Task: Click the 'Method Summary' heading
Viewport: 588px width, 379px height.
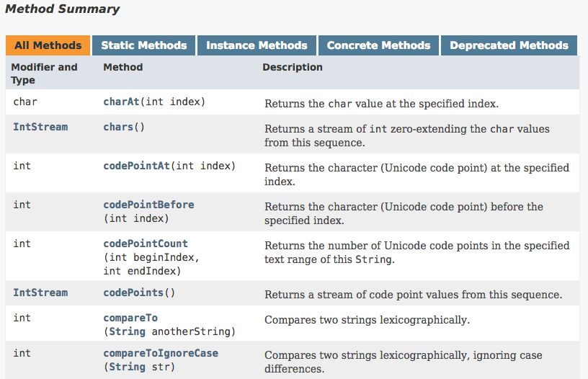Action: coord(62,9)
